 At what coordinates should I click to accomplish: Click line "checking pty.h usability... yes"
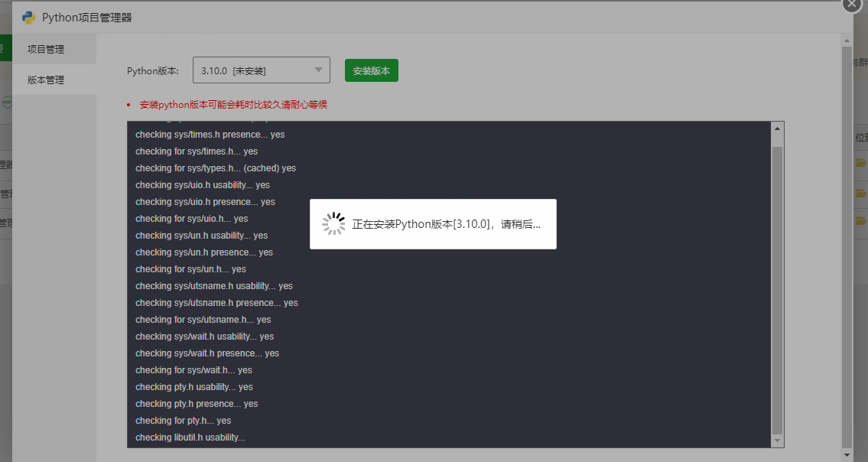tap(194, 387)
